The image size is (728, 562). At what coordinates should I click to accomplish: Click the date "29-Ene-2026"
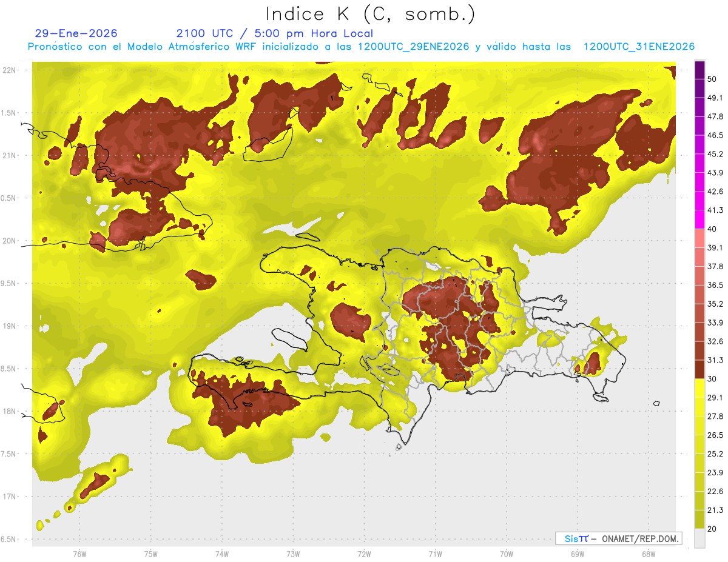pyautogui.click(x=76, y=33)
